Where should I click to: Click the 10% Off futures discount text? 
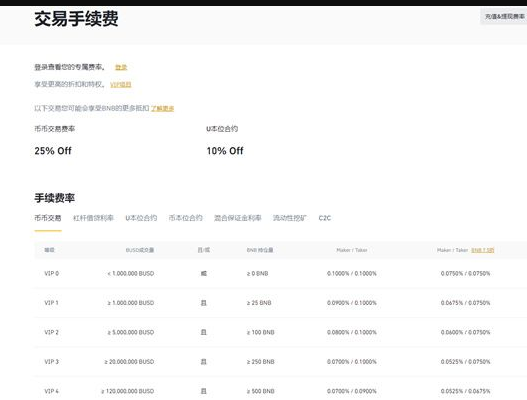pos(225,151)
